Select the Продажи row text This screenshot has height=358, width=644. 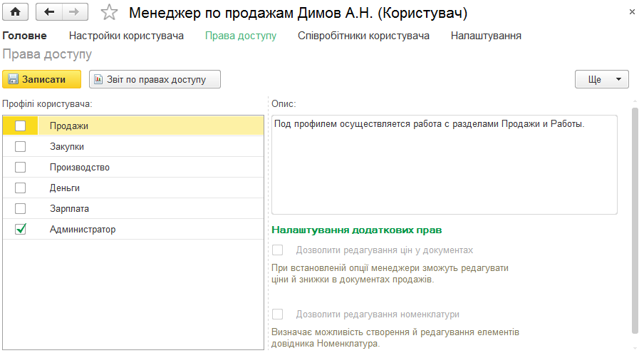pyautogui.click(x=69, y=126)
